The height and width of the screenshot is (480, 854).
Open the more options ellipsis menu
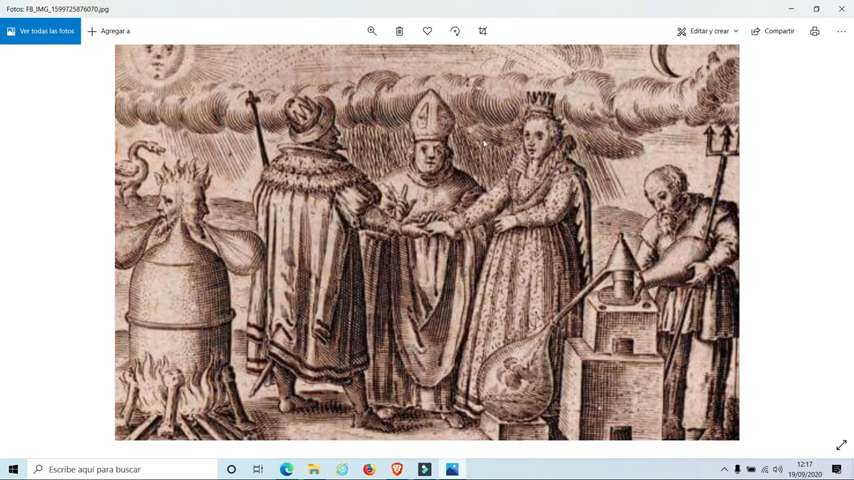(x=841, y=31)
